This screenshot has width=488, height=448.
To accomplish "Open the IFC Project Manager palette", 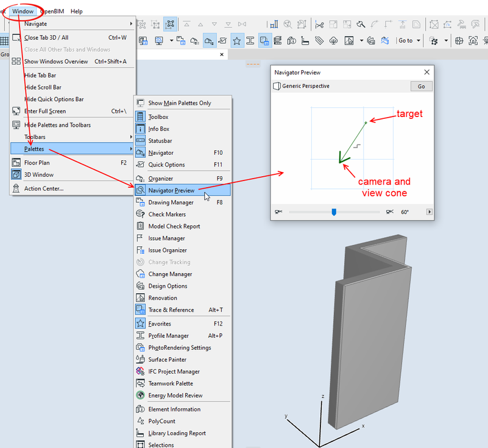I will (x=174, y=372).
